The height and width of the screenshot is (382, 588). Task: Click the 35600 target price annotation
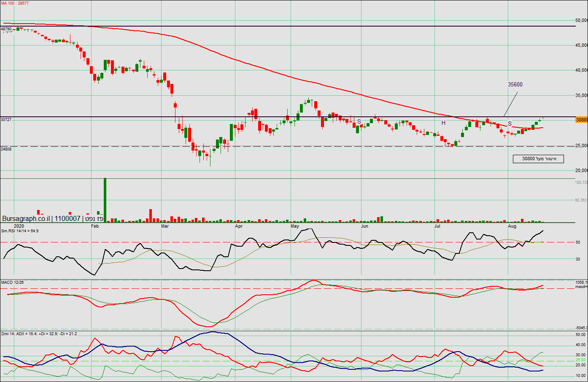tap(515, 84)
